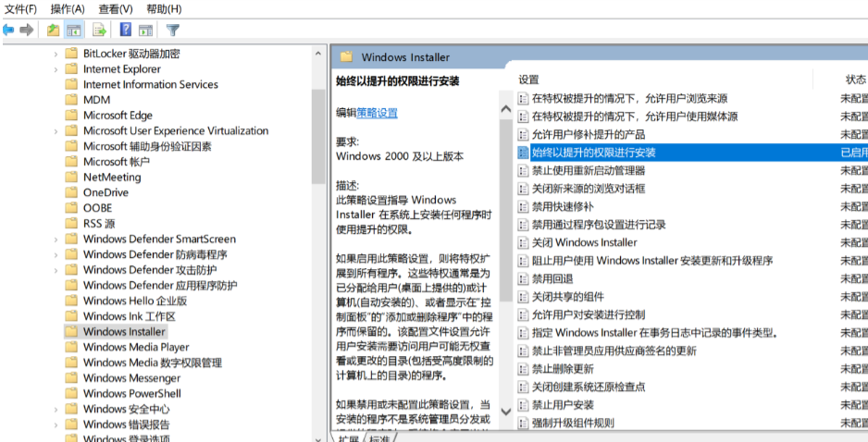This screenshot has width=868, height=442.
Task: Click the Forward arrow in the toolbar
Action: coord(26,30)
